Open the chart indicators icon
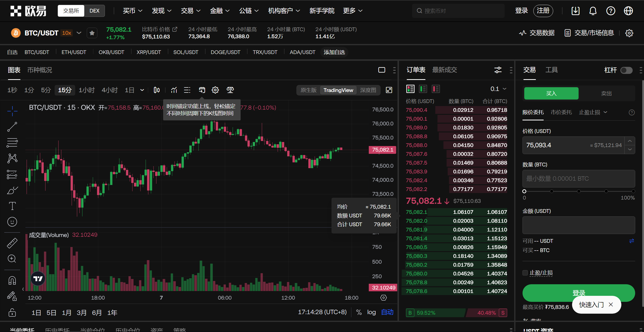The image size is (644, 332). tap(174, 90)
